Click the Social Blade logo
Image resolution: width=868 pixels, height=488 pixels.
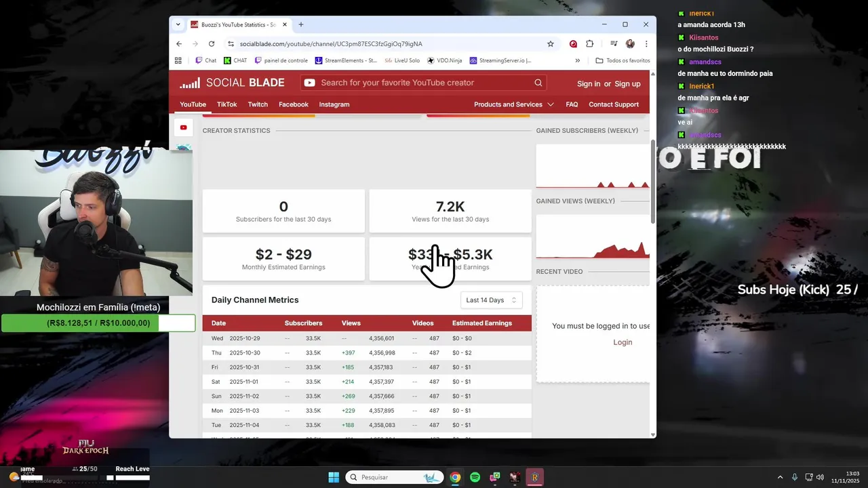tap(232, 83)
